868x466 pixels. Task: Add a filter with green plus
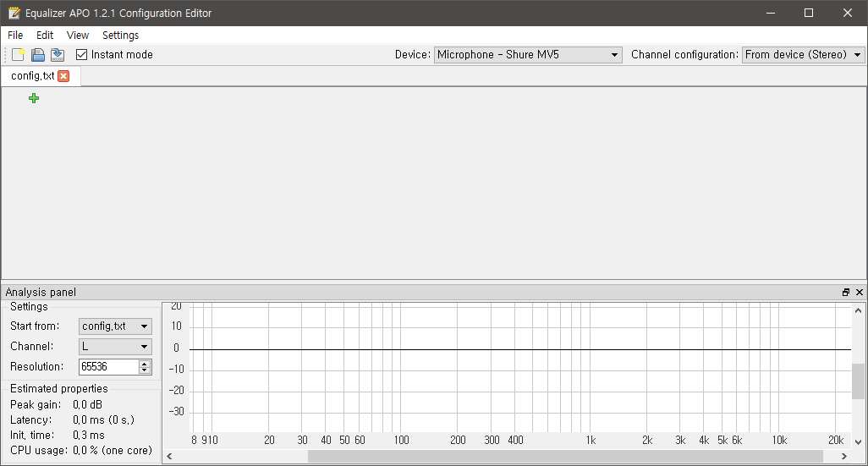click(x=34, y=98)
